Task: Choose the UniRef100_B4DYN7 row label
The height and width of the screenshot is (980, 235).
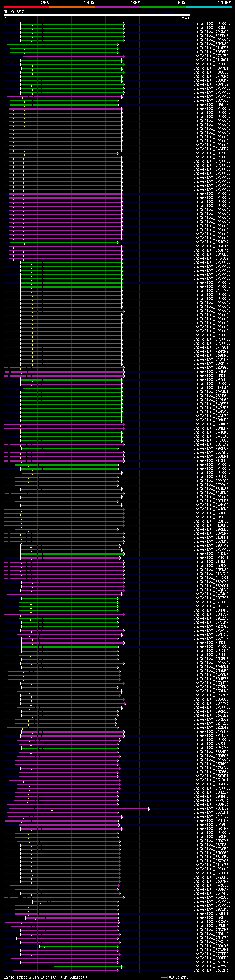Action: [211, 360]
